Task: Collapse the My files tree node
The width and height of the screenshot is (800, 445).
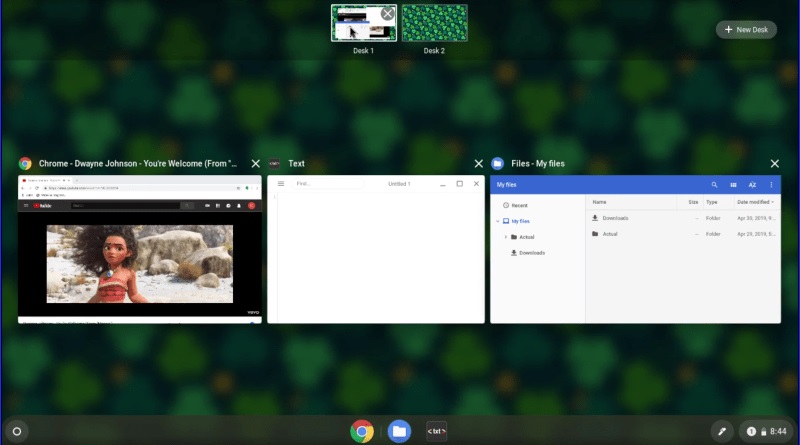Action: (x=497, y=221)
